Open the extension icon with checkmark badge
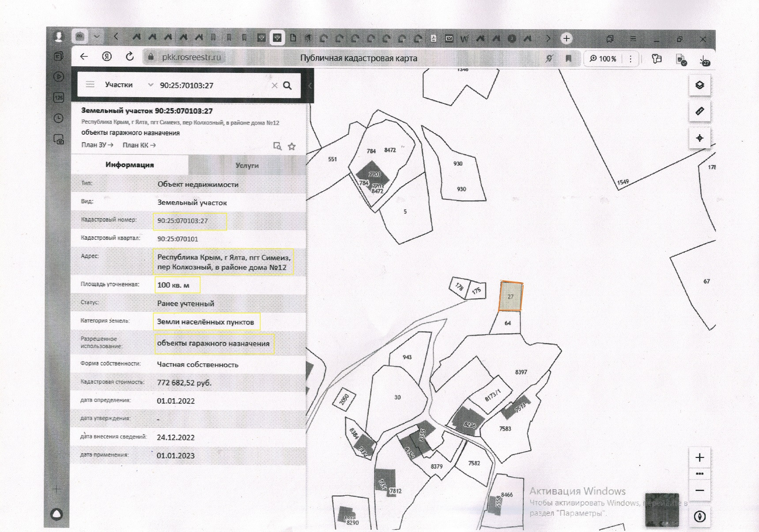This screenshot has height=532, width=759. (x=681, y=60)
